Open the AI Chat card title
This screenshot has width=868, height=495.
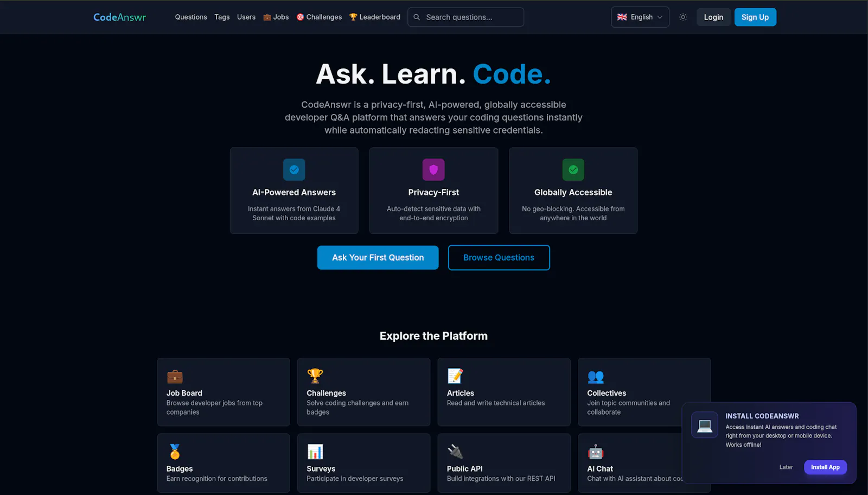(x=600, y=469)
